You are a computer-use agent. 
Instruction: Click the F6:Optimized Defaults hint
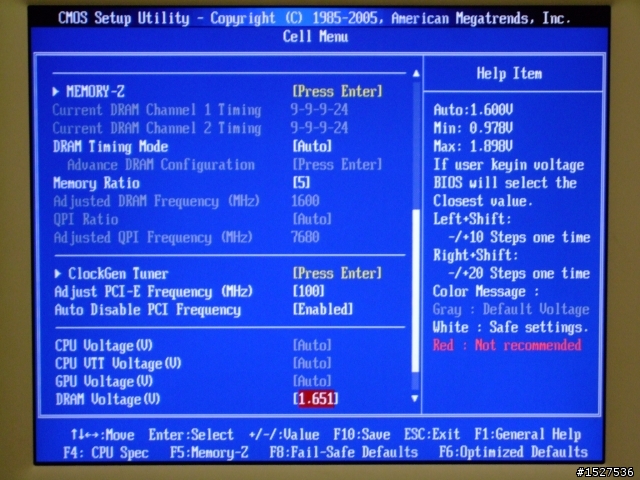(513, 452)
